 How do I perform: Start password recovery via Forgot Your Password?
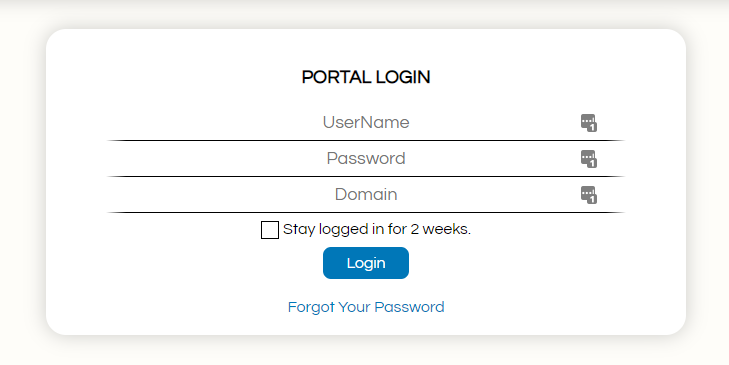click(366, 307)
